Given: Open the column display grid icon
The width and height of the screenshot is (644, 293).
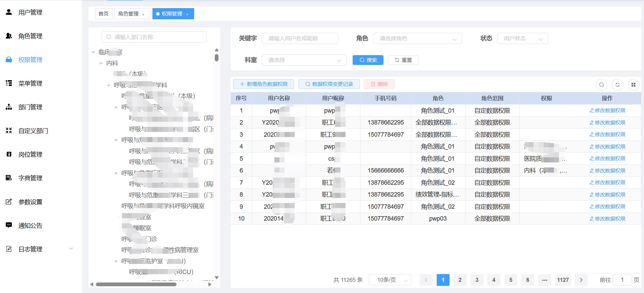Looking at the screenshot, I should tap(633, 85).
